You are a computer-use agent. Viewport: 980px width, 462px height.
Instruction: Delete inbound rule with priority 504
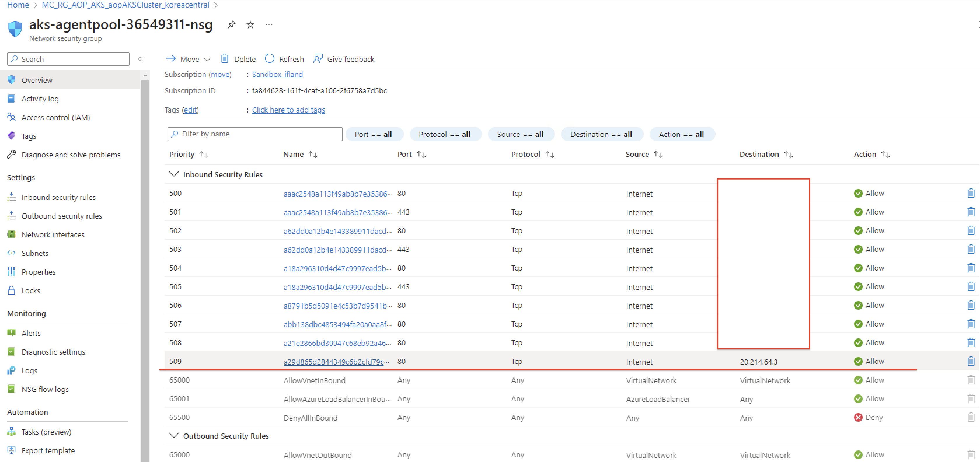coord(971,268)
